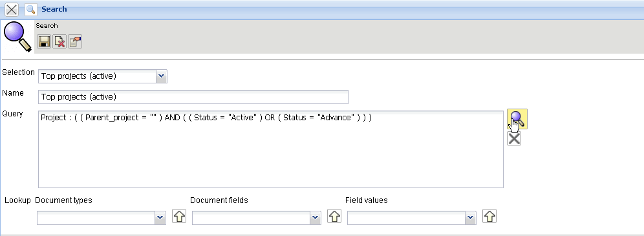
Task: Click the small search icon in the title bar
Action: pyautogui.click(x=31, y=9)
